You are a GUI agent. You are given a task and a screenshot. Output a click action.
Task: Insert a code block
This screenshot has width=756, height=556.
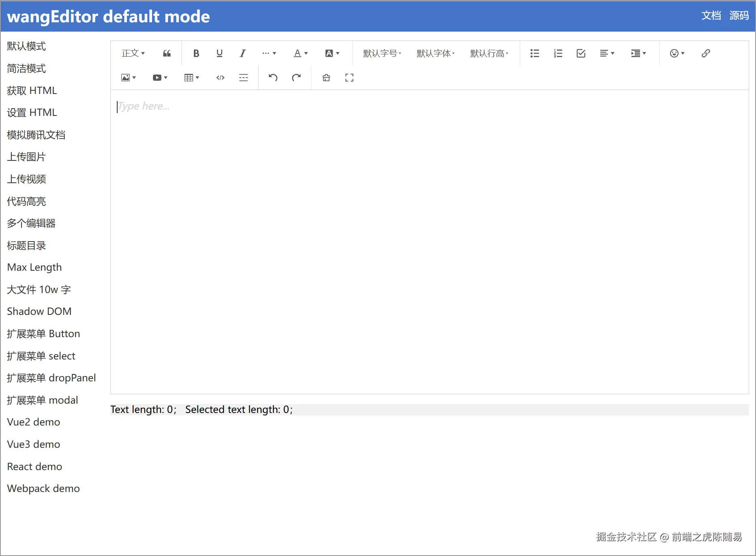click(220, 78)
